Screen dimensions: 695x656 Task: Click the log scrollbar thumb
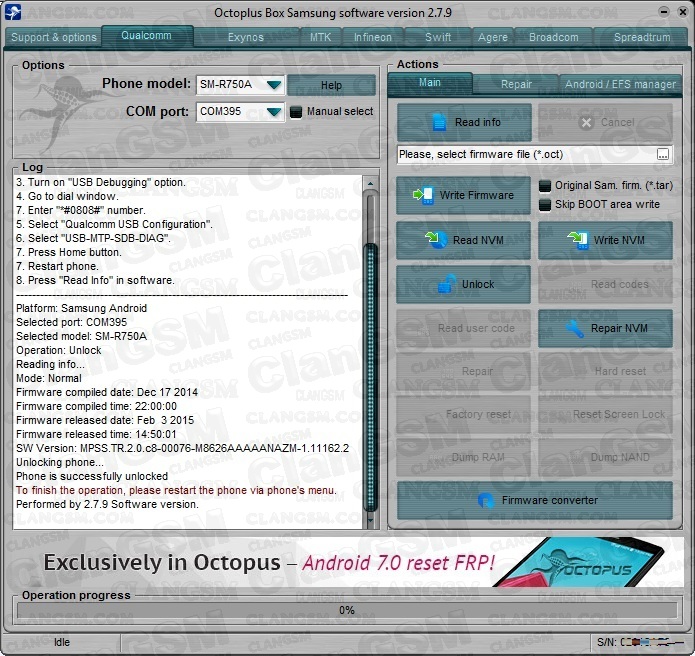[x=370, y=377]
